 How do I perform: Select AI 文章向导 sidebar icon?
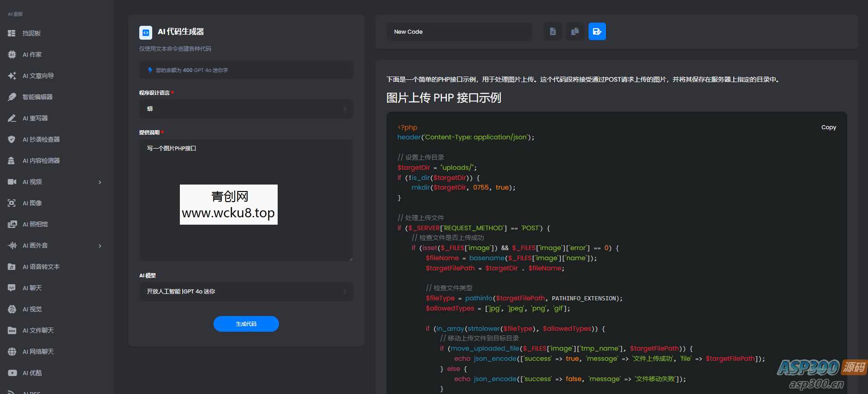pyautogui.click(x=12, y=76)
